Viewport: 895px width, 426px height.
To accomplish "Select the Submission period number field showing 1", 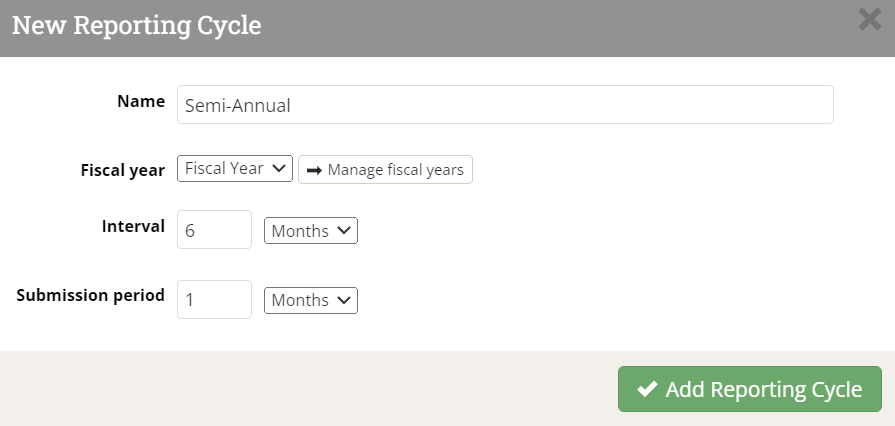I will 214,300.
